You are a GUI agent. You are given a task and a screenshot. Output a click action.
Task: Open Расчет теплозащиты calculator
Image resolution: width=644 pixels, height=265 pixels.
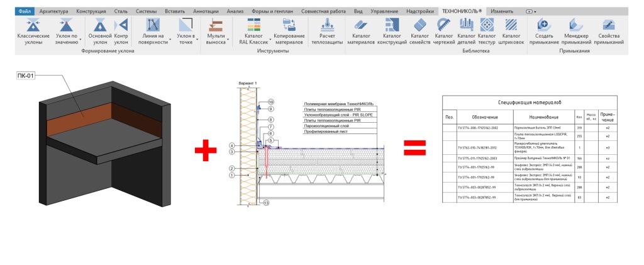point(326,26)
